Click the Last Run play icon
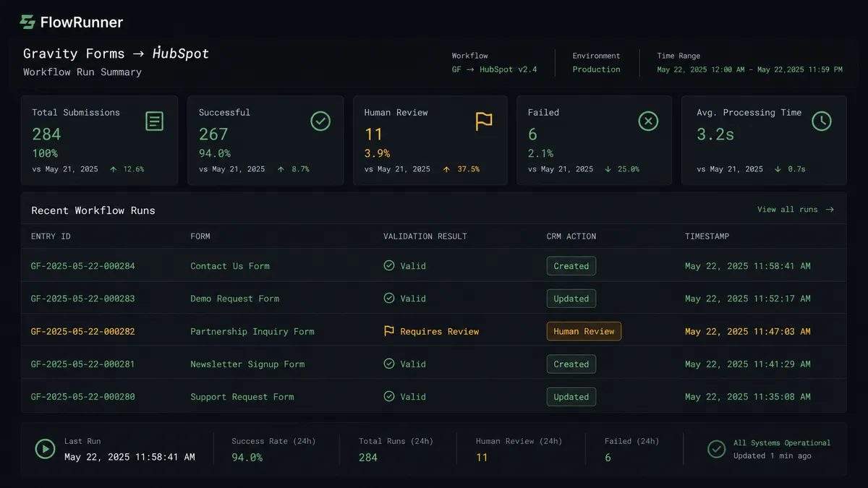 pos(46,449)
